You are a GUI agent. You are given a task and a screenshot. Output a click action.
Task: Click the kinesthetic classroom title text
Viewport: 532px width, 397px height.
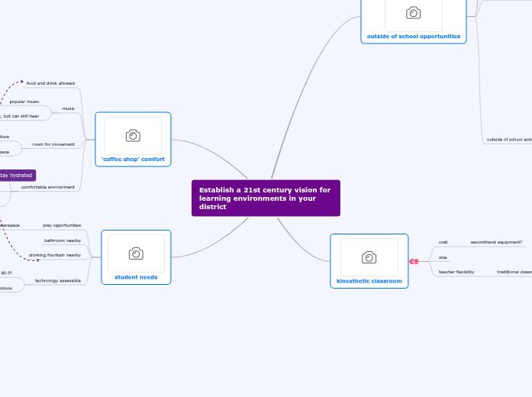(x=369, y=281)
